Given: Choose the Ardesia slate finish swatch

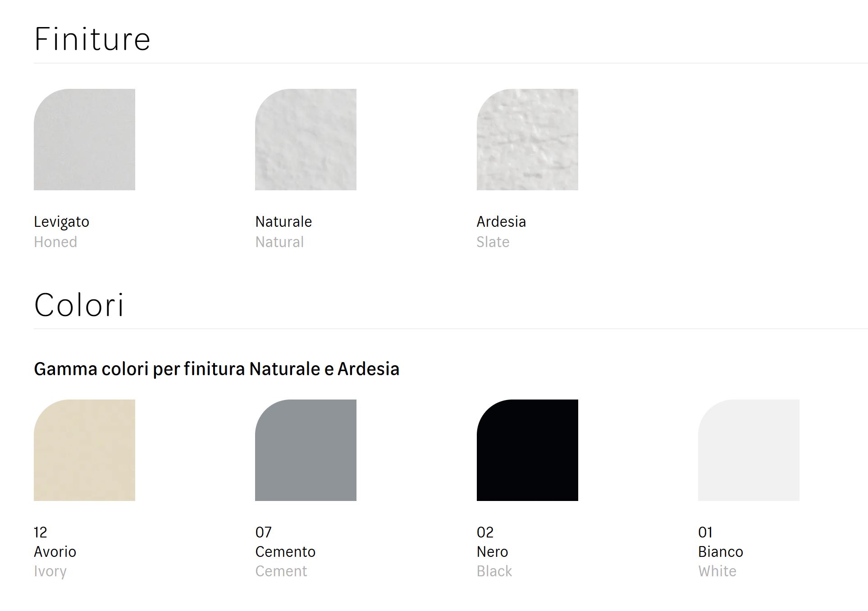Looking at the screenshot, I should tap(527, 139).
